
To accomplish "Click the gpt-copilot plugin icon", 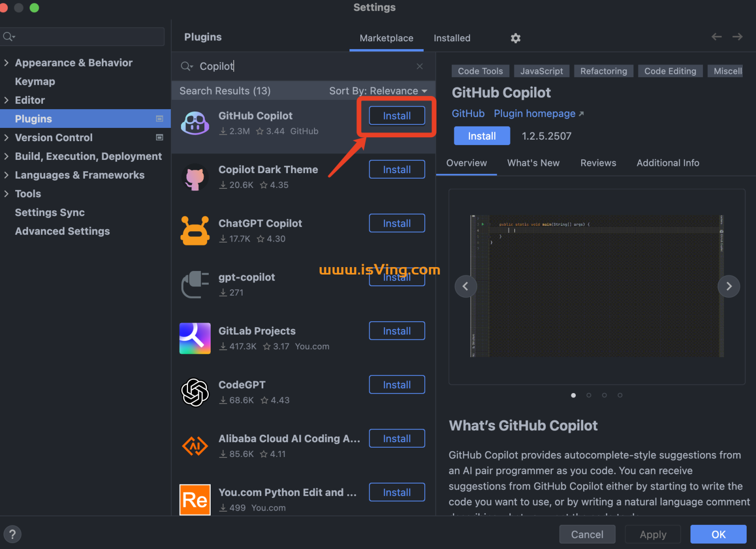I will (195, 284).
